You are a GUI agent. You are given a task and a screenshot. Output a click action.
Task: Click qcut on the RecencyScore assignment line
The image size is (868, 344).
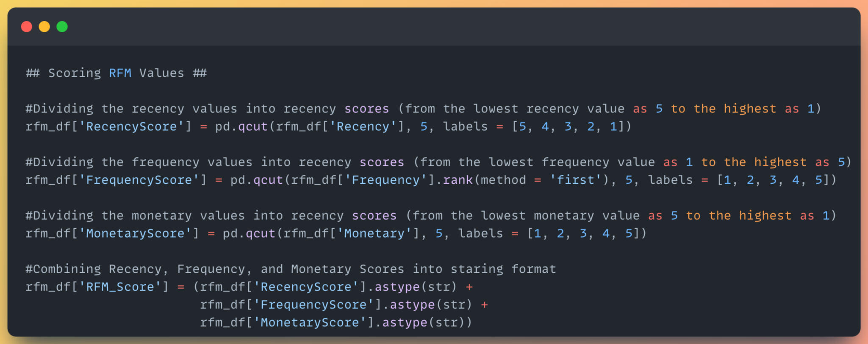[253, 126]
